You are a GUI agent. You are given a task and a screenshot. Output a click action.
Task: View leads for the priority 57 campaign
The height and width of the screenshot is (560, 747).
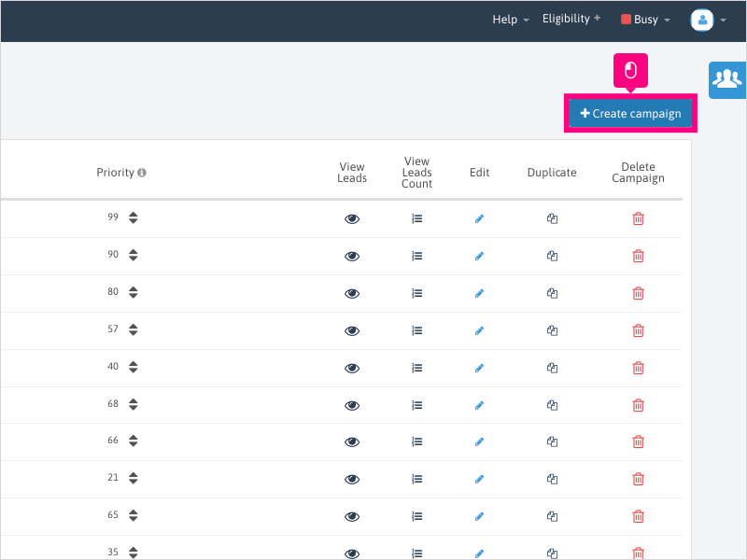click(x=352, y=330)
